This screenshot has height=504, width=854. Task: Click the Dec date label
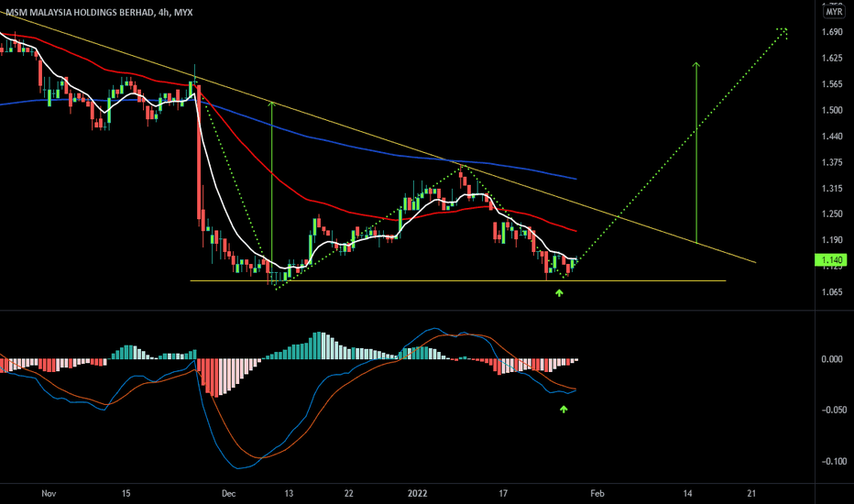[x=229, y=494]
